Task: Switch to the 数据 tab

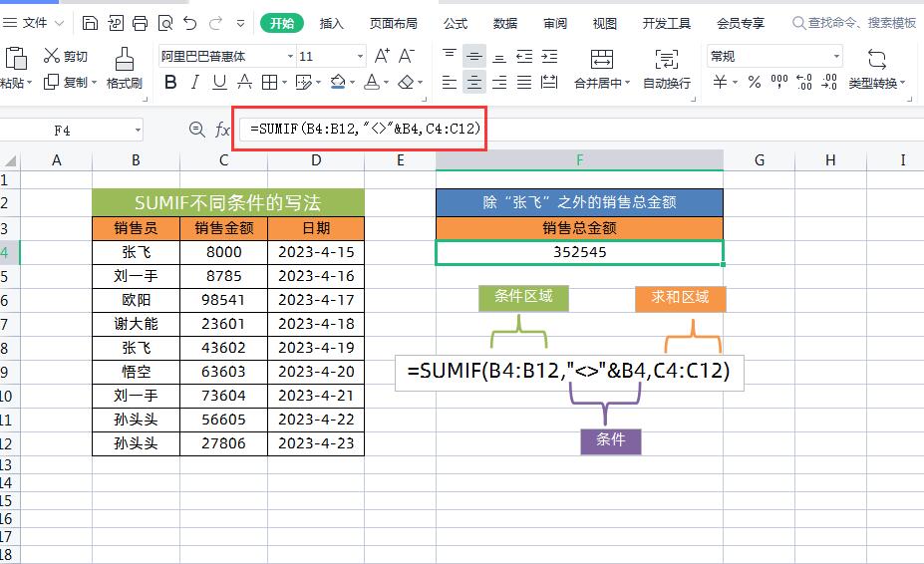Action: coord(505,23)
